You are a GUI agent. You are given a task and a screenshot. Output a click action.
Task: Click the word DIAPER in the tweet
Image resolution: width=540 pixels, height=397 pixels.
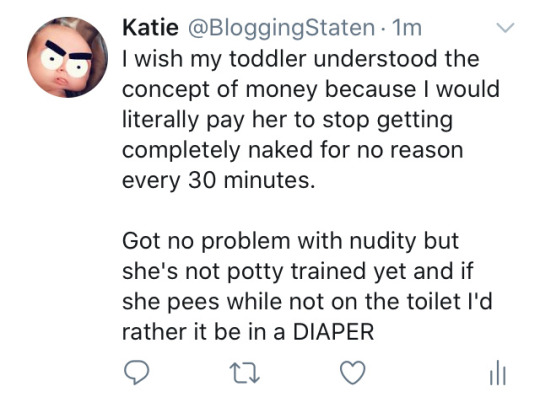[333, 332]
